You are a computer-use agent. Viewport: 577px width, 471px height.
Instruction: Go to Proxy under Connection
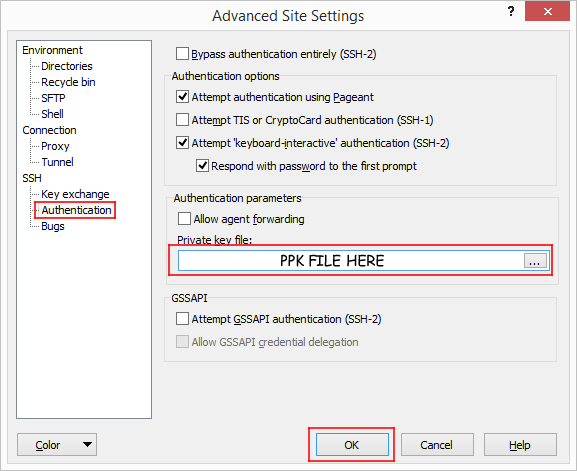(55, 146)
